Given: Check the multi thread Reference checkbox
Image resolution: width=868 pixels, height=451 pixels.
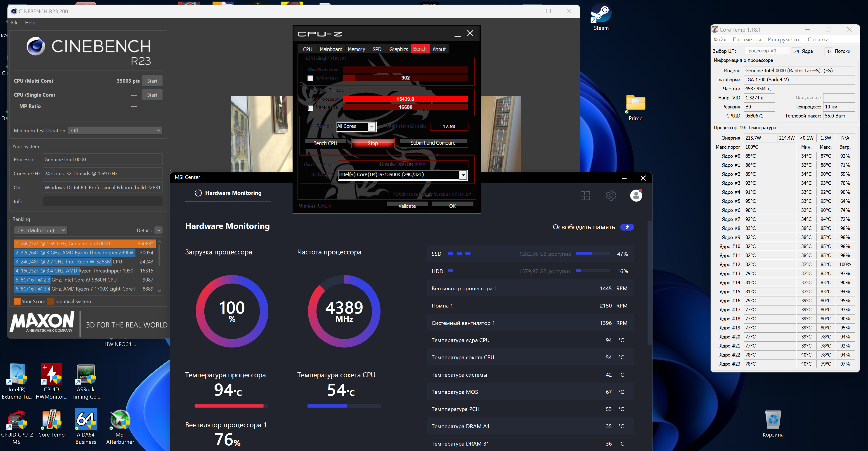Looking at the screenshot, I should click(x=310, y=108).
